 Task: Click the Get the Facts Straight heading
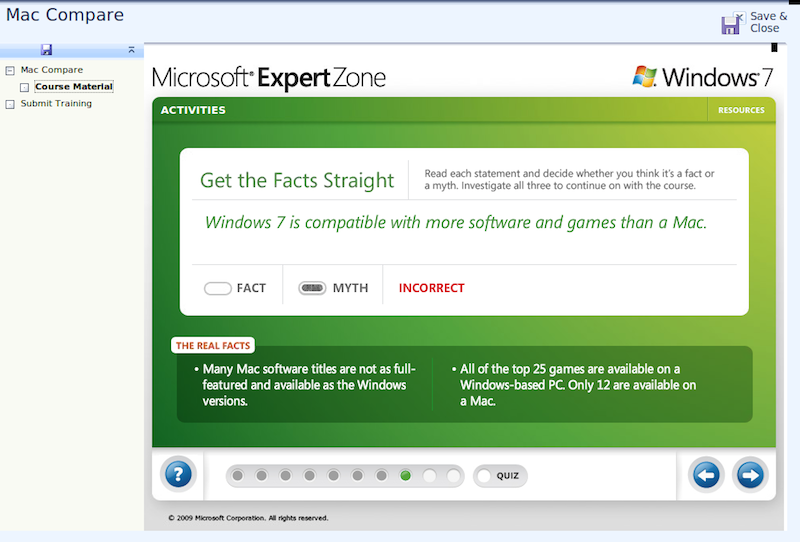tap(297, 180)
